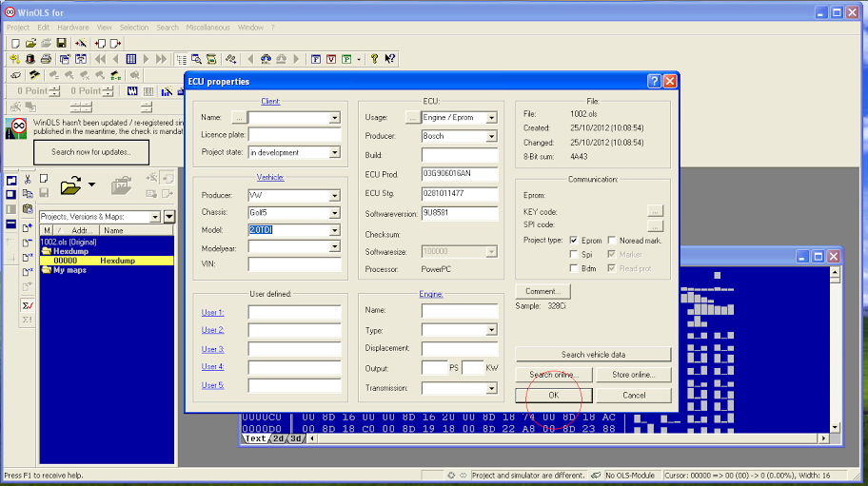Open the Project state dropdown

(334, 152)
